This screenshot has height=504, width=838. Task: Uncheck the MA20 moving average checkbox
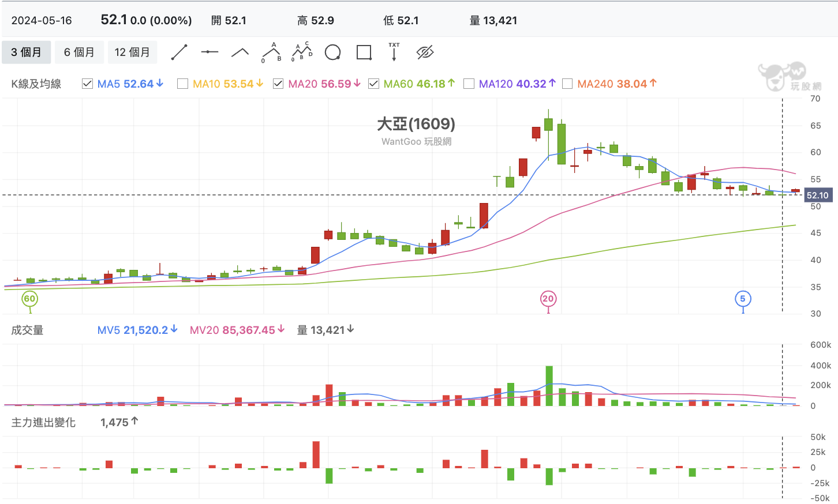[x=278, y=84]
